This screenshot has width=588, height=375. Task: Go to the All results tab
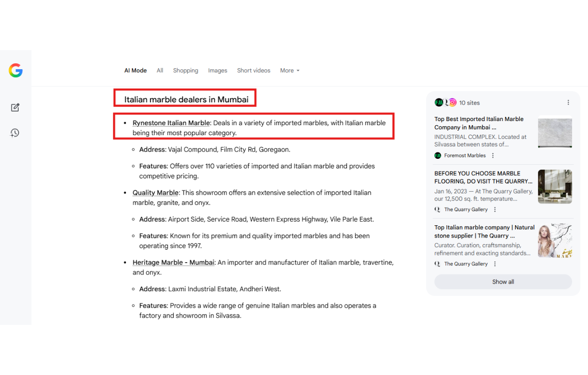pos(160,71)
